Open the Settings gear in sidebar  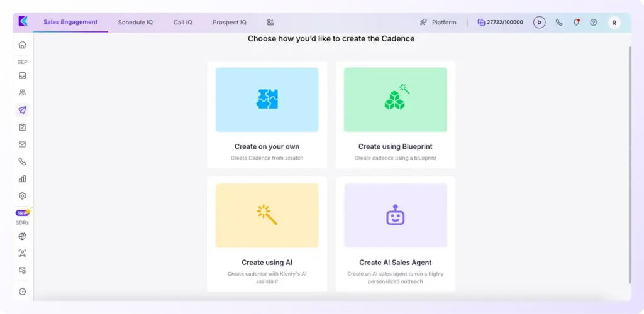point(23,195)
